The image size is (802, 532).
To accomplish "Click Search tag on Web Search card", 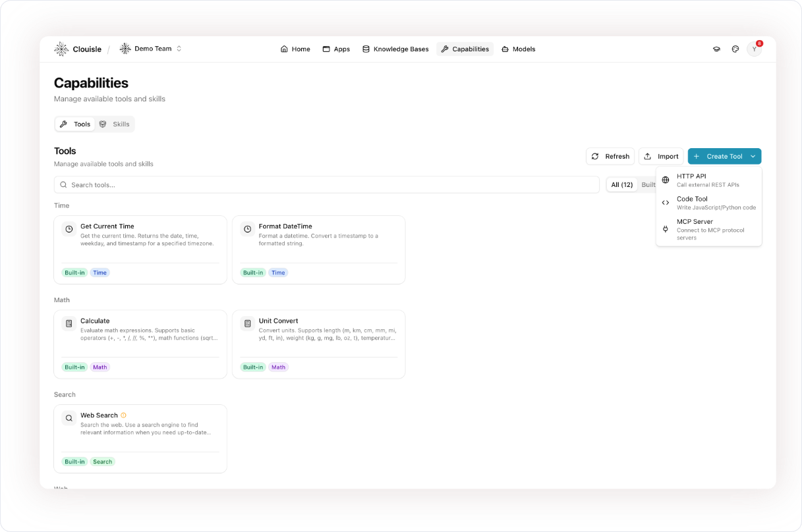I will tap(103, 462).
